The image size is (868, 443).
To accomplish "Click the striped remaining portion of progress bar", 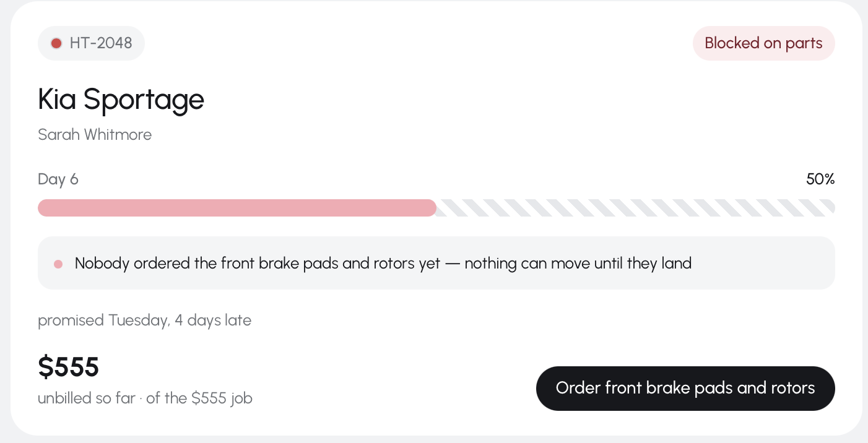I will click(636, 208).
